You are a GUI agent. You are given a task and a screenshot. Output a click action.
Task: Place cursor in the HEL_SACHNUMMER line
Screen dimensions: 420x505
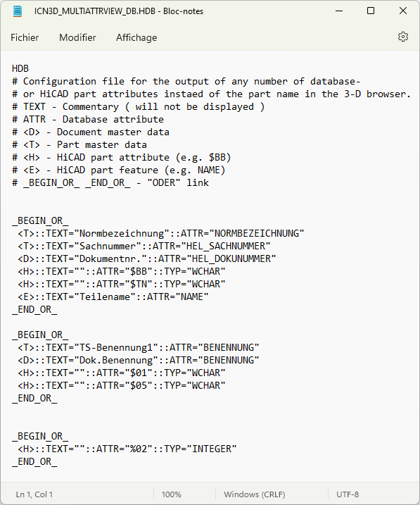click(x=144, y=246)
